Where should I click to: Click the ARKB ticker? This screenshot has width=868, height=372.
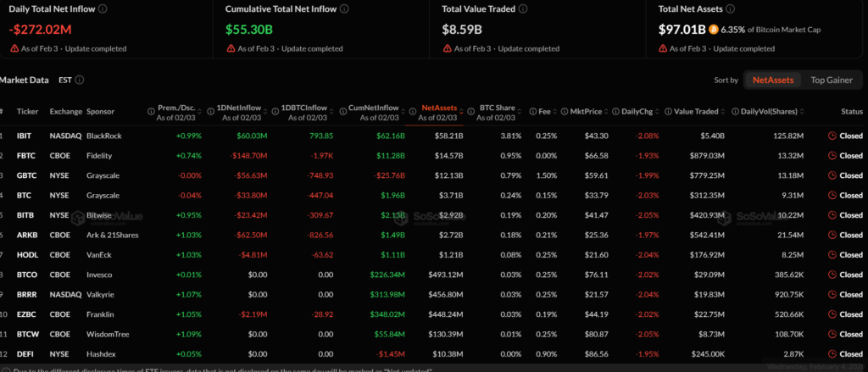[x=29, y=235]
